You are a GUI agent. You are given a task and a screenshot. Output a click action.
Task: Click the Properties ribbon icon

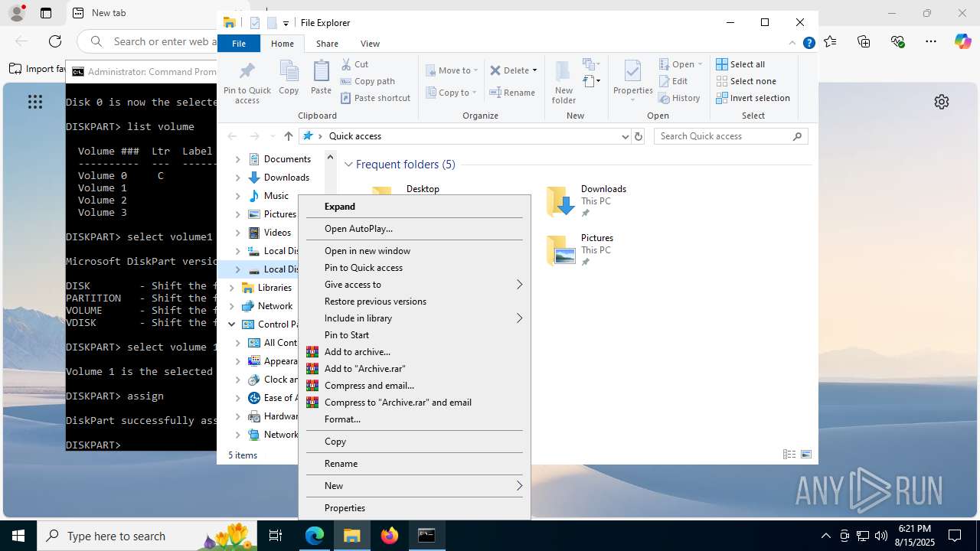point(632,80)
